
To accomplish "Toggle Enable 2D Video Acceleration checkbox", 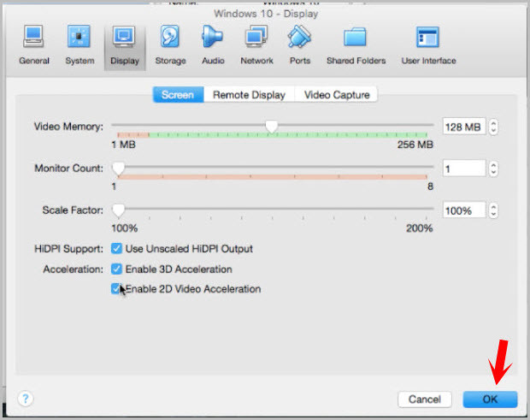I will [x=116, y=289].
